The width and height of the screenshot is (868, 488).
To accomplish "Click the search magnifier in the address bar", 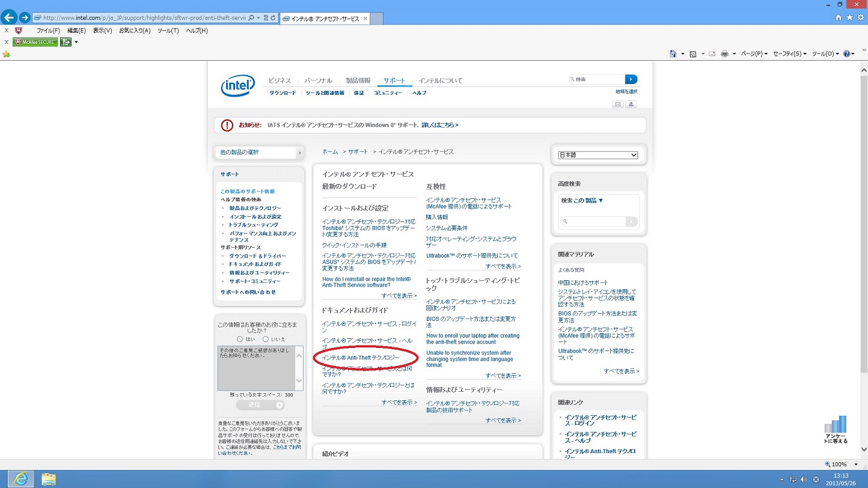I will coord(251,17).
